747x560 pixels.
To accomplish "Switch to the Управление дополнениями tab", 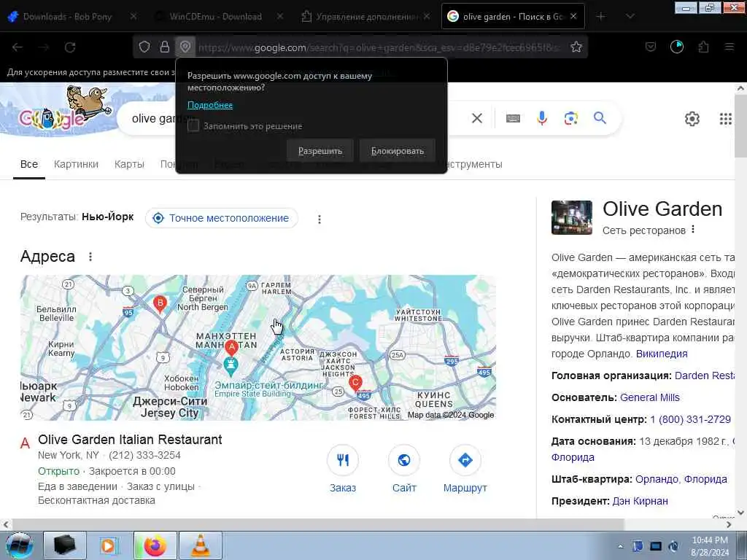I will pos(367,16).
